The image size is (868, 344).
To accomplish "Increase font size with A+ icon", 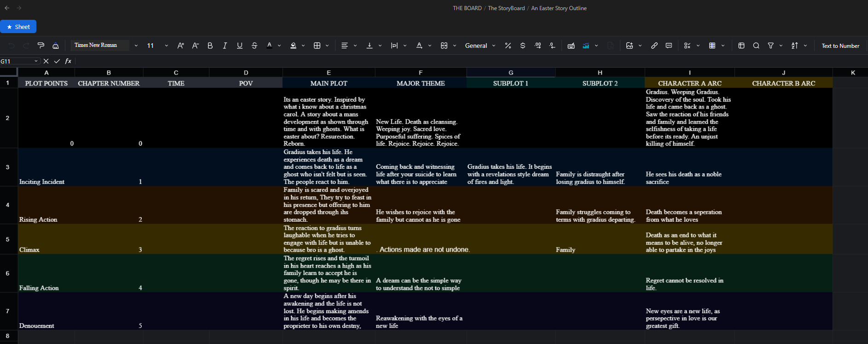I will tap(180, 46).
